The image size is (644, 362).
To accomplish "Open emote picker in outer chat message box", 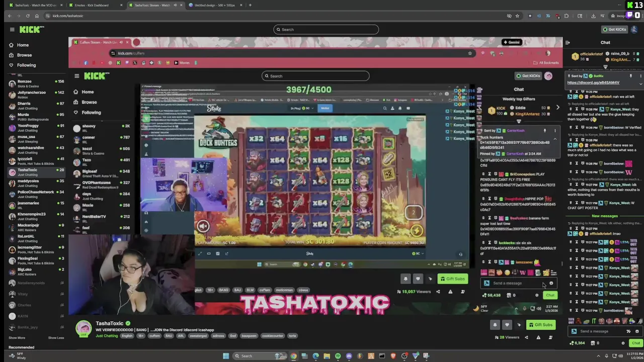I will [x=636, y=331].
